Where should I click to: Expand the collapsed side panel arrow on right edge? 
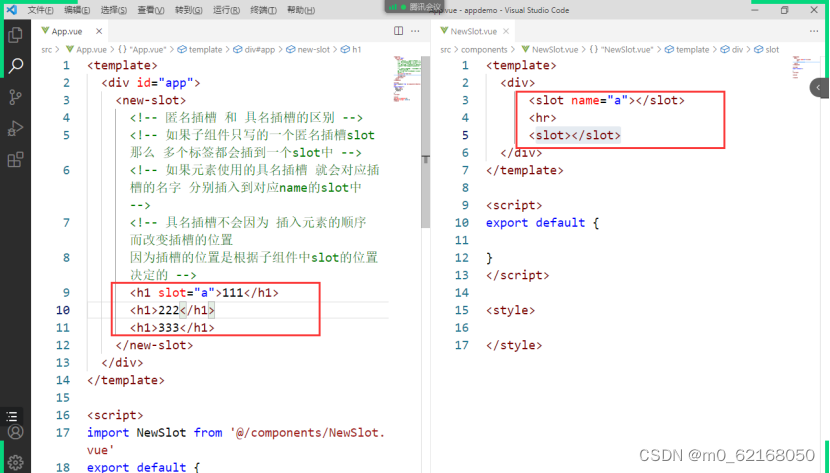(819, 87)
